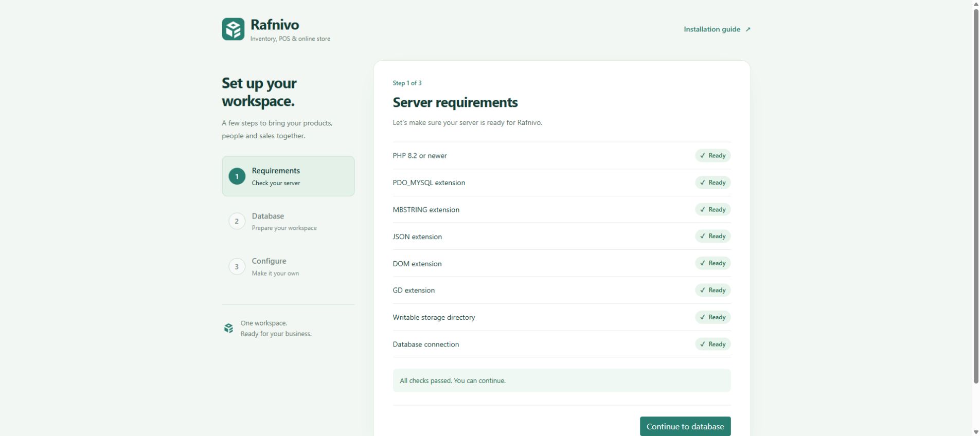Click the page's vertical scrollbar

(976, 195)
